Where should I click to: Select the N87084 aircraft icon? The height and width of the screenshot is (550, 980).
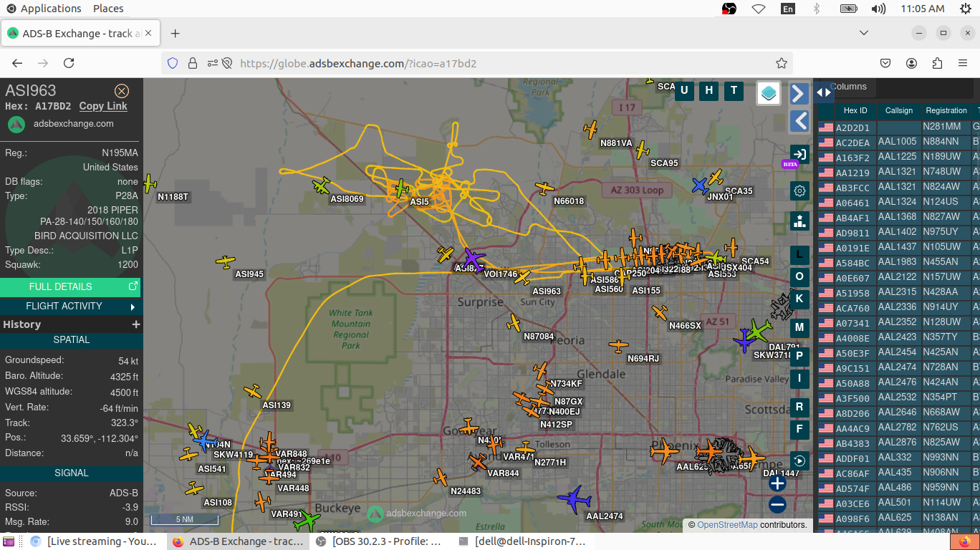click(514, 323)
